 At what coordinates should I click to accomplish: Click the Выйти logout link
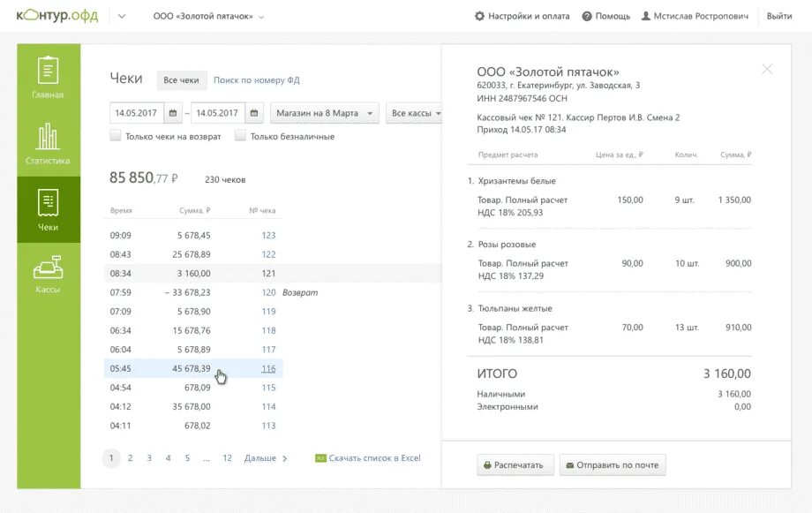click(x=778, y=16)
